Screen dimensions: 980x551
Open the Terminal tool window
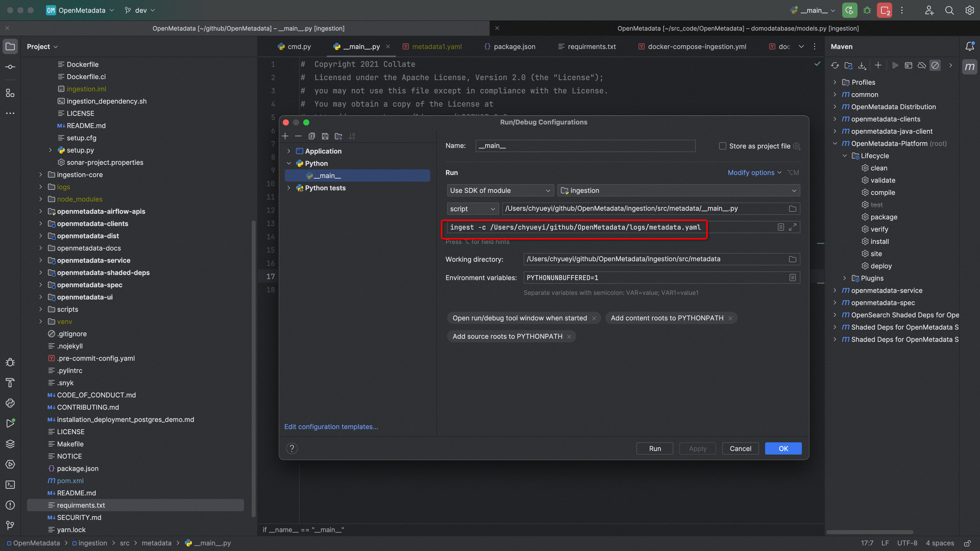click(10, 484)
